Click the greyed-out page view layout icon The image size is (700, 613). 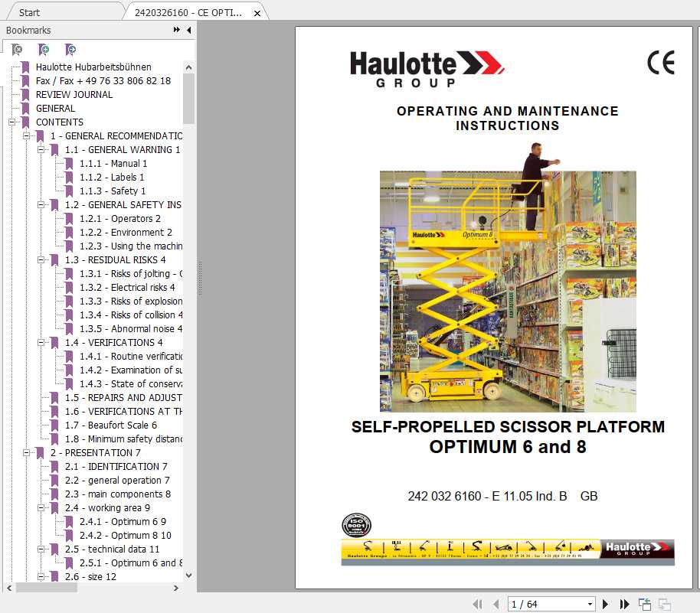tap(665, 604)
